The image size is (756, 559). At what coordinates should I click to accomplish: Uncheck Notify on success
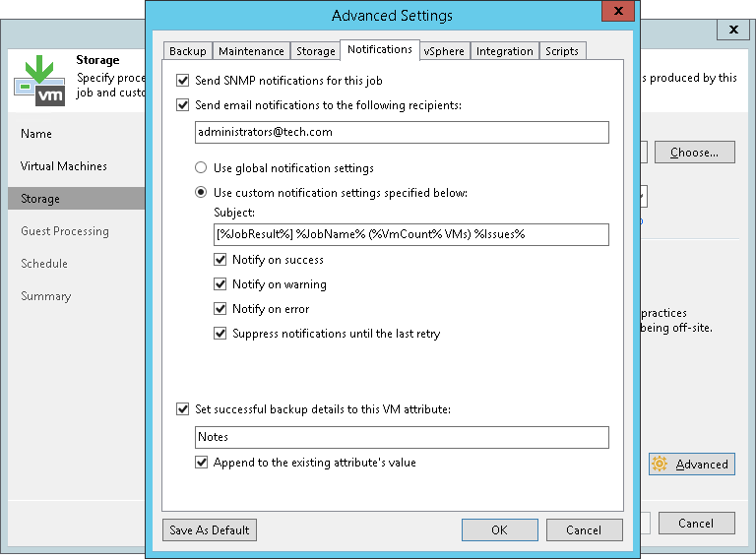click(220, 260)
